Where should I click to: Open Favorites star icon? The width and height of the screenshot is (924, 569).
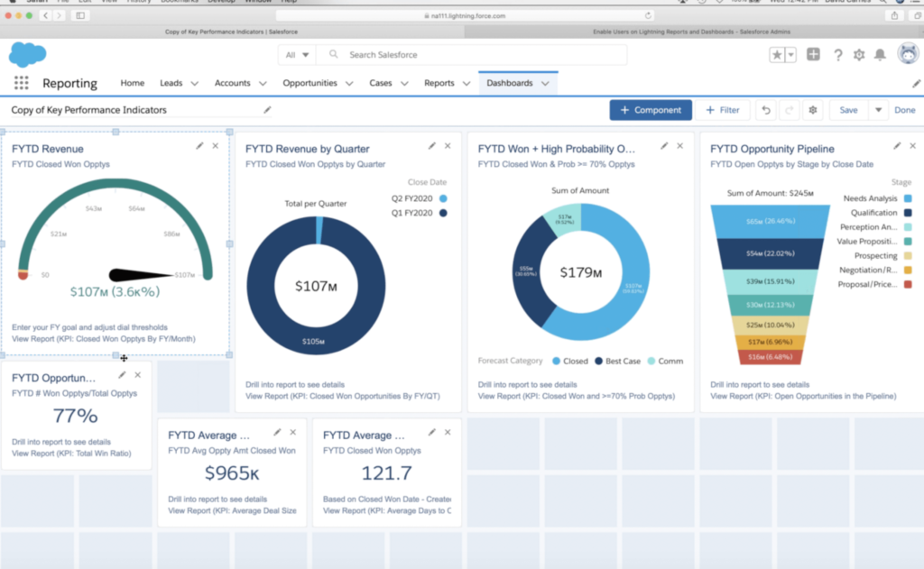pyautogui.click(x=777, y=55)
